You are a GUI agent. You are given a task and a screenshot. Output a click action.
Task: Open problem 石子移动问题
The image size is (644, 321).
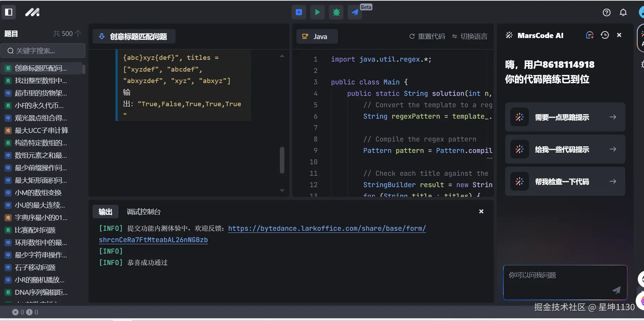point(41,267)
